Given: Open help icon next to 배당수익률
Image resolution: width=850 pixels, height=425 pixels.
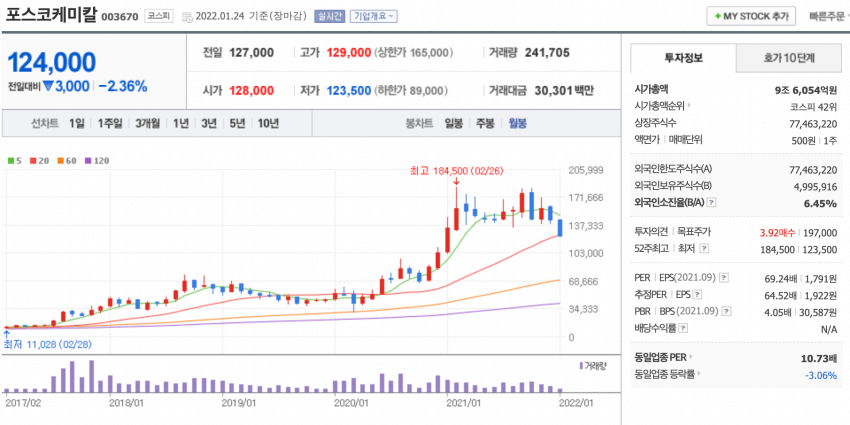Looking at the screenshot, I should point(684,328).
